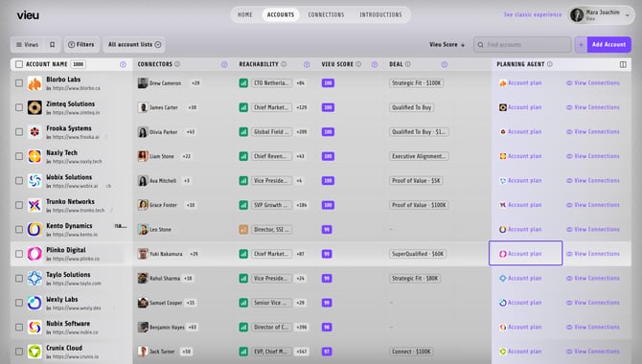
Task: Click the Naxly Tech logo
Action: (x=34, y=156)
